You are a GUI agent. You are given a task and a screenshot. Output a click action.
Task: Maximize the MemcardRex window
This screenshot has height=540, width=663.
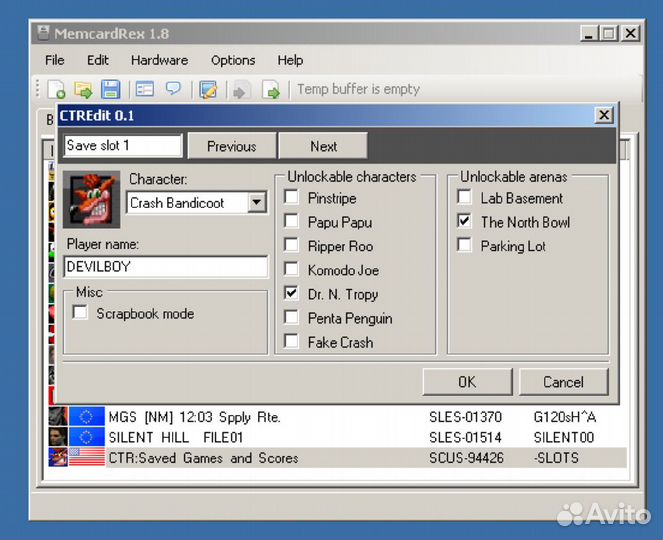point(609,33)
